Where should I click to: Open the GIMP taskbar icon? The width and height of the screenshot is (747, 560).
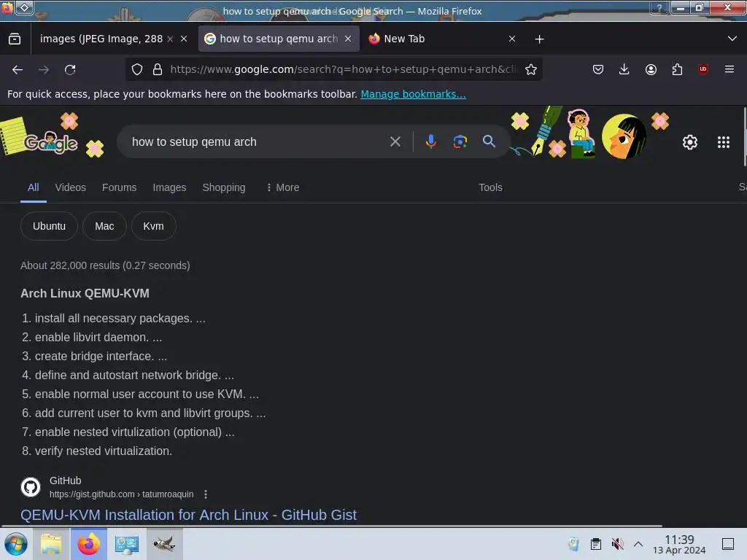[164, 544]
